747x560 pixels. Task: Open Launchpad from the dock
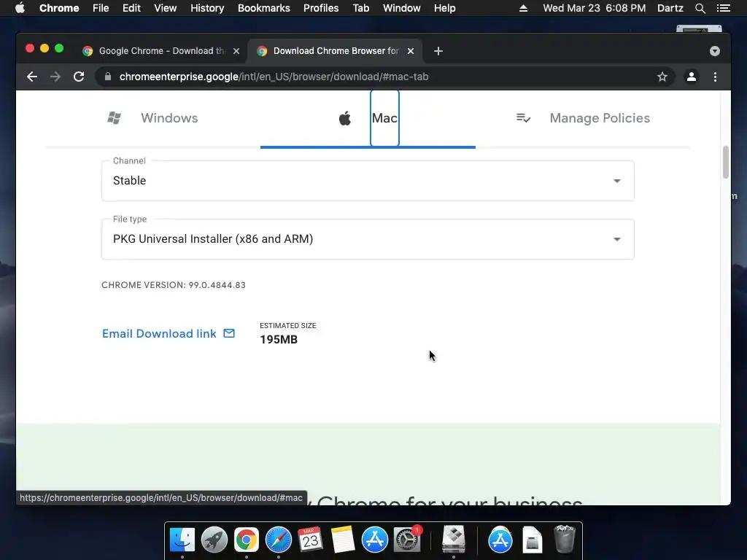pos(214,540)
